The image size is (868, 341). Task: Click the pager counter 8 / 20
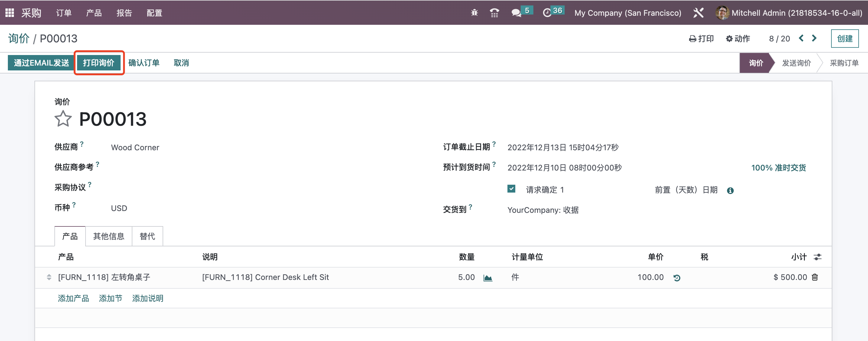click(779, 38)
